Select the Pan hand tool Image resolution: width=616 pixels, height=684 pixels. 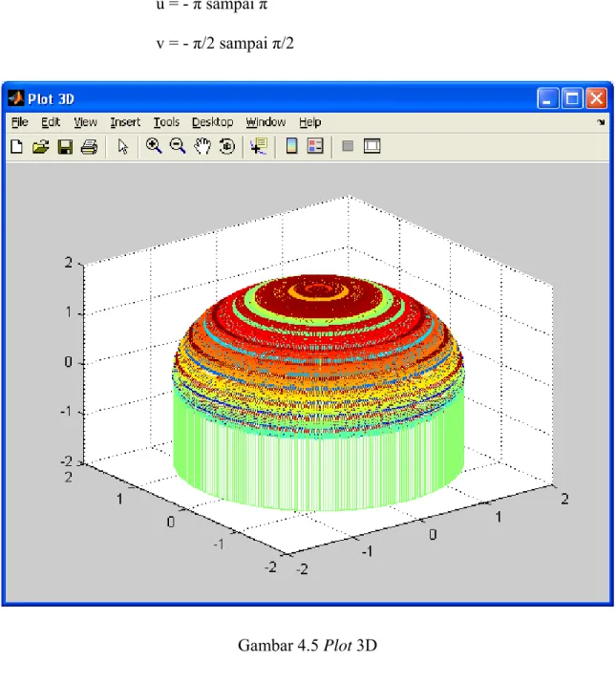point(202,146)
